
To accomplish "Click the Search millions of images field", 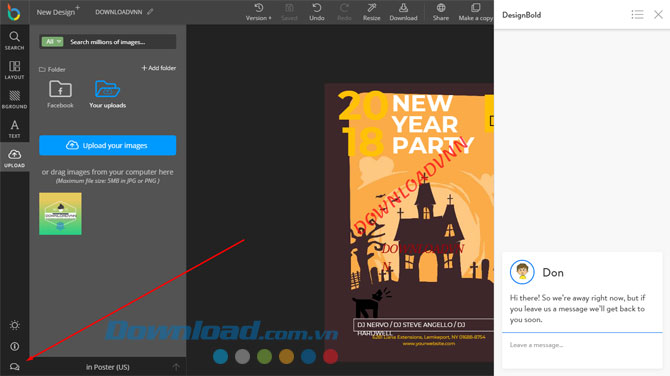I will coord(120,41).
